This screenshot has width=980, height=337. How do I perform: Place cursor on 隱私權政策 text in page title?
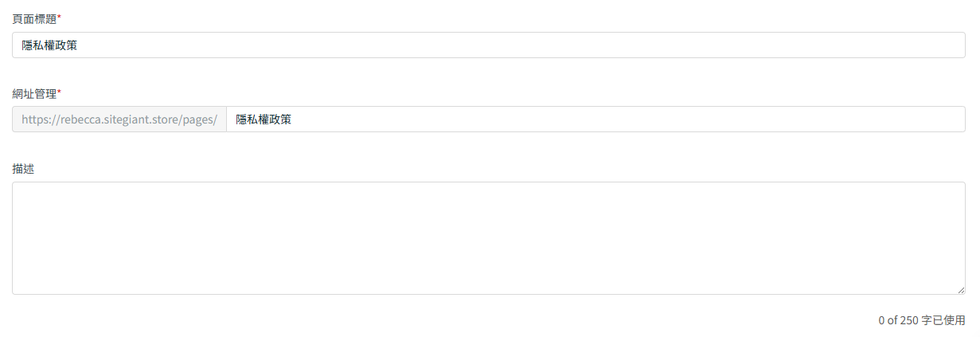(x=49, y=45)
